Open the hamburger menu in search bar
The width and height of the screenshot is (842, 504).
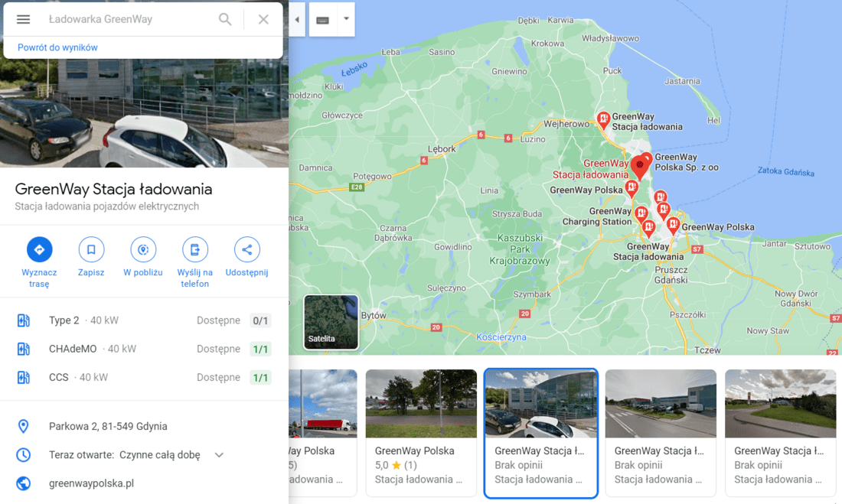(x=23, y=19)
